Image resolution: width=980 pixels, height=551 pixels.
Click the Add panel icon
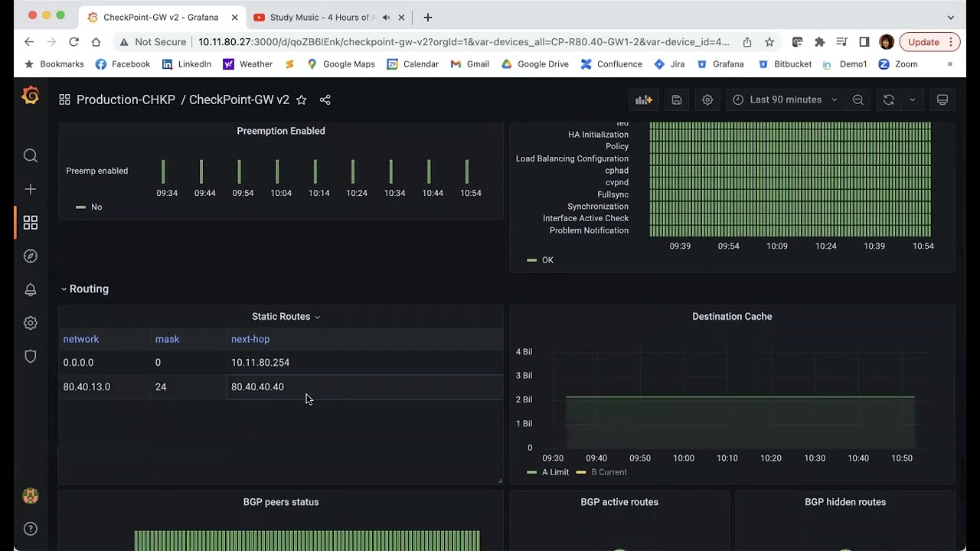(x=644, y=99)
